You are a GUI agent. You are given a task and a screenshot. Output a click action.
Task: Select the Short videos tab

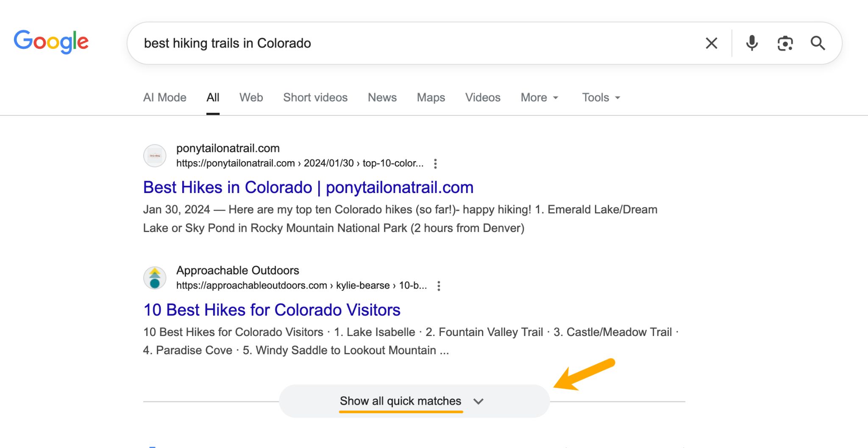point(315,98)
